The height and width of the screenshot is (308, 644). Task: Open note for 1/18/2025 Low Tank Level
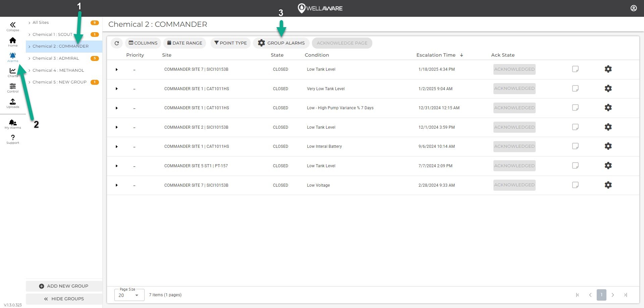click(575, 69)
